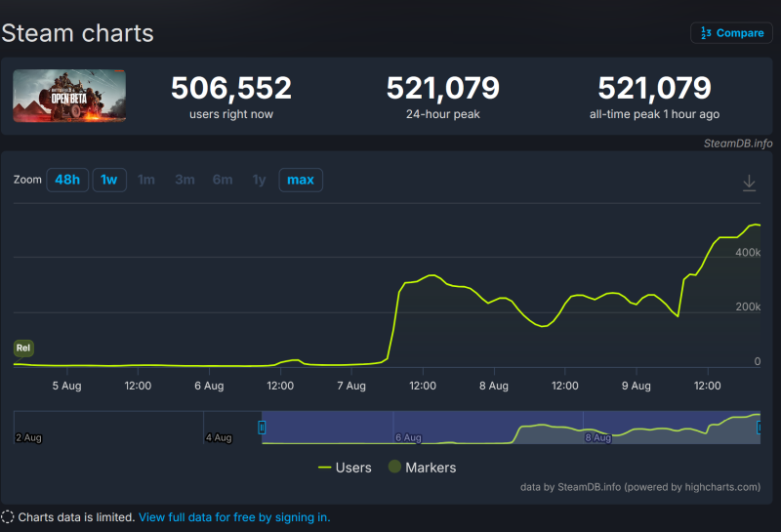781x532 pixels.
Task: Open the chart download menu icon
Action: click(749, 183)
